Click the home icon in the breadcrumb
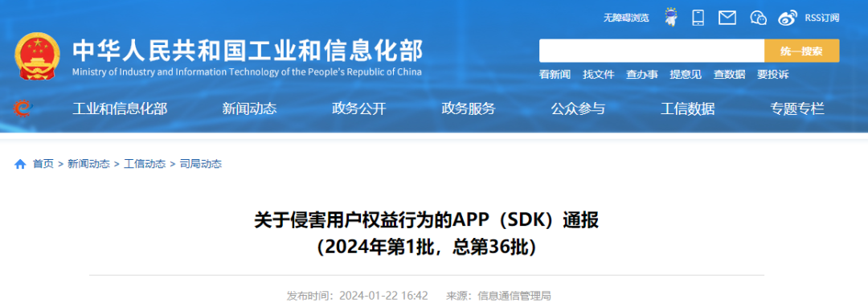This screenshot has width=868, height=307. [20, 164]
